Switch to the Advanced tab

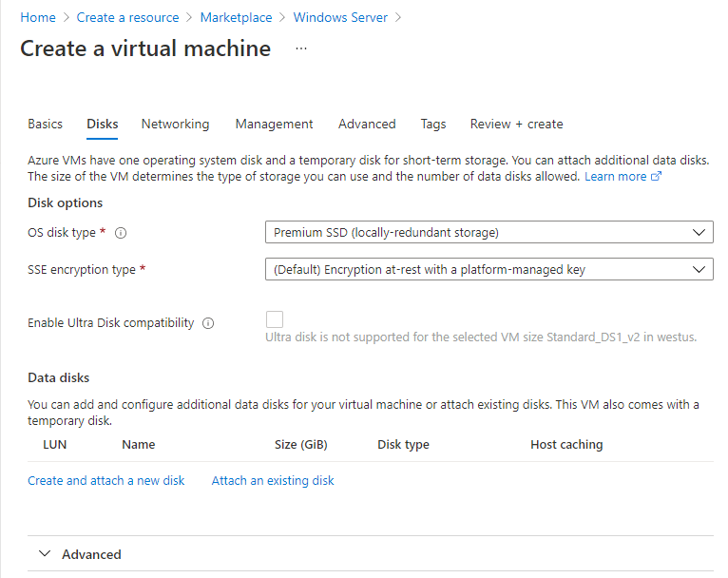tap(367, 124)
